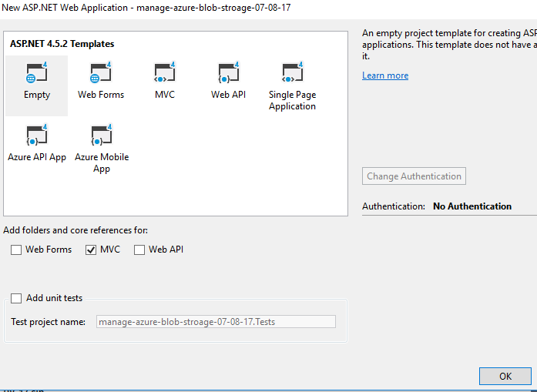The image size is (537, 392).
Task: Click the 'ASP.NET 4.5.2 Templates' heading
Action: tap(62, 44)
